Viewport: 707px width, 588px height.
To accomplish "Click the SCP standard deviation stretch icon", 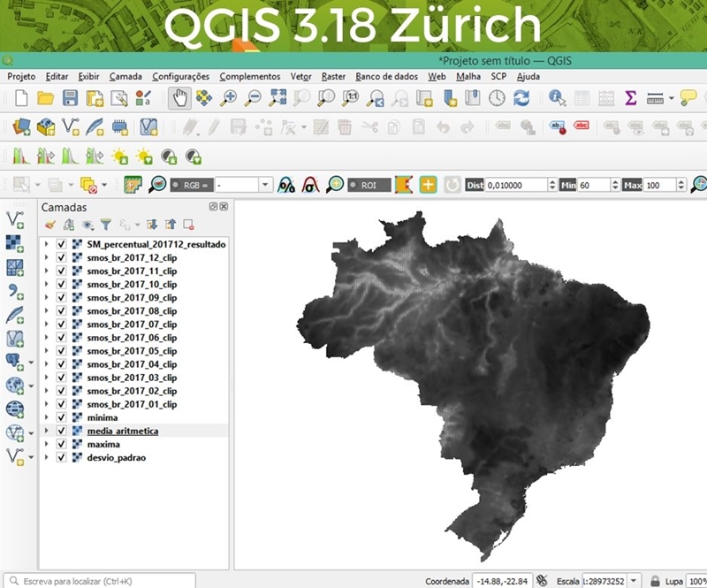I will click(x=310, y=185).
